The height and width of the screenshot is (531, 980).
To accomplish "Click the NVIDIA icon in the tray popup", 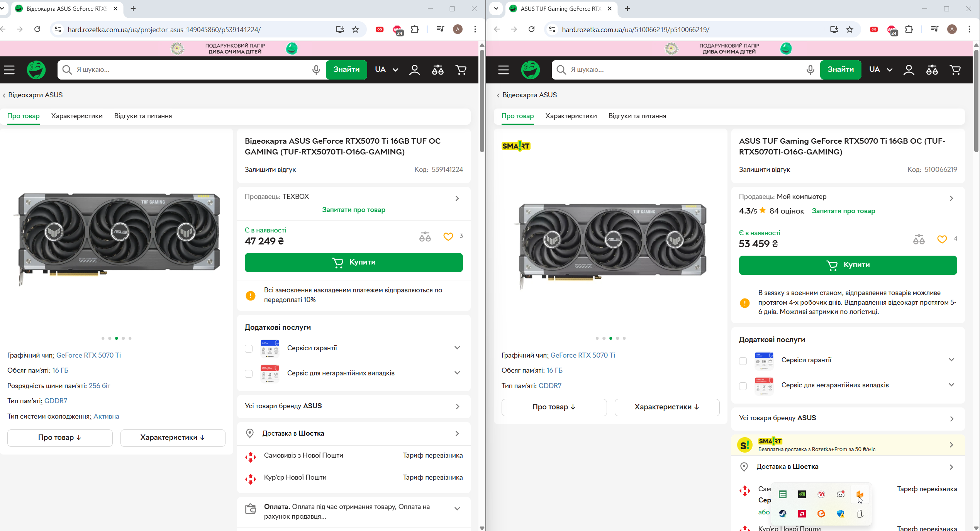I will [x=802, y=494].
